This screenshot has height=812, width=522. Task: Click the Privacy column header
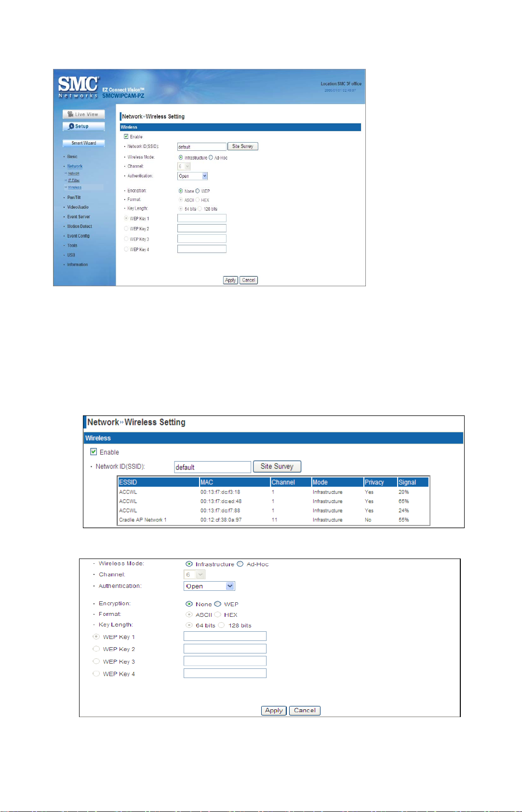click(380, 482)
